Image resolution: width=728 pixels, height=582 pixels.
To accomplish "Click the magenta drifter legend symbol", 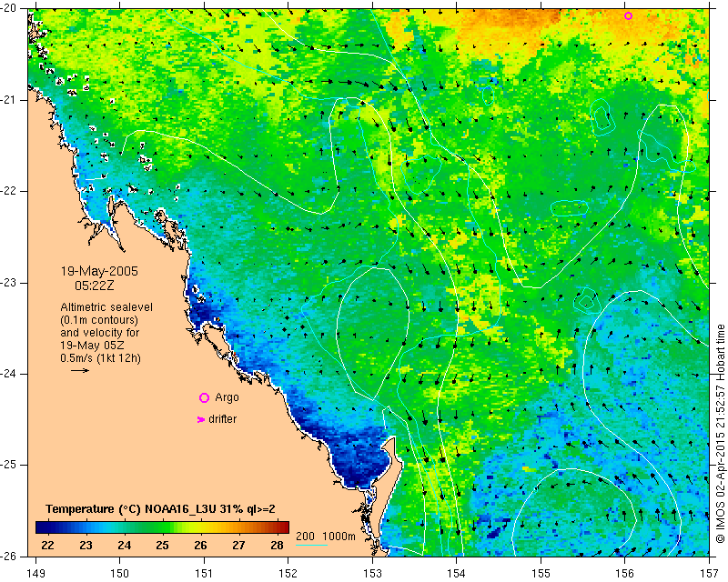I will pyautogui.click(x=201, y=419).
